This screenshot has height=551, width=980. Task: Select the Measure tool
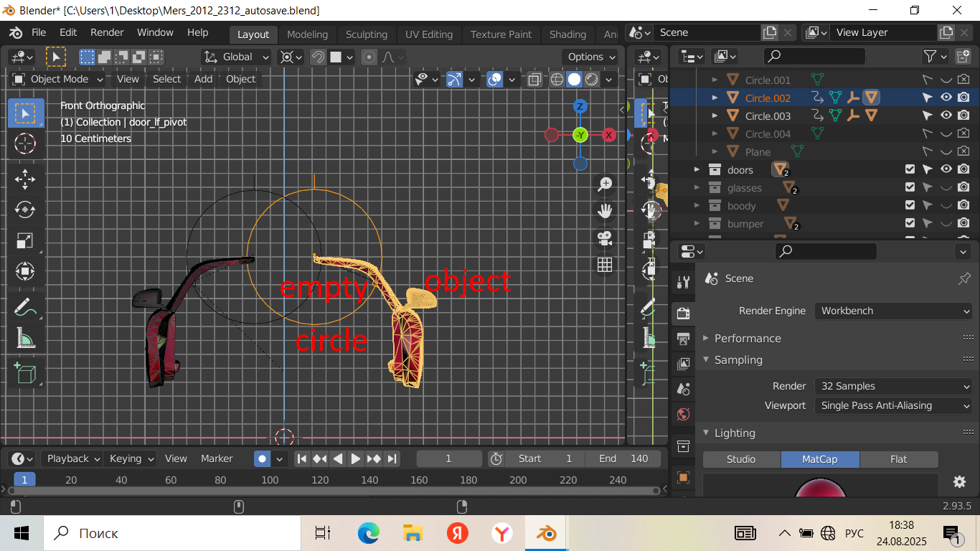click(x=25, y=338)
